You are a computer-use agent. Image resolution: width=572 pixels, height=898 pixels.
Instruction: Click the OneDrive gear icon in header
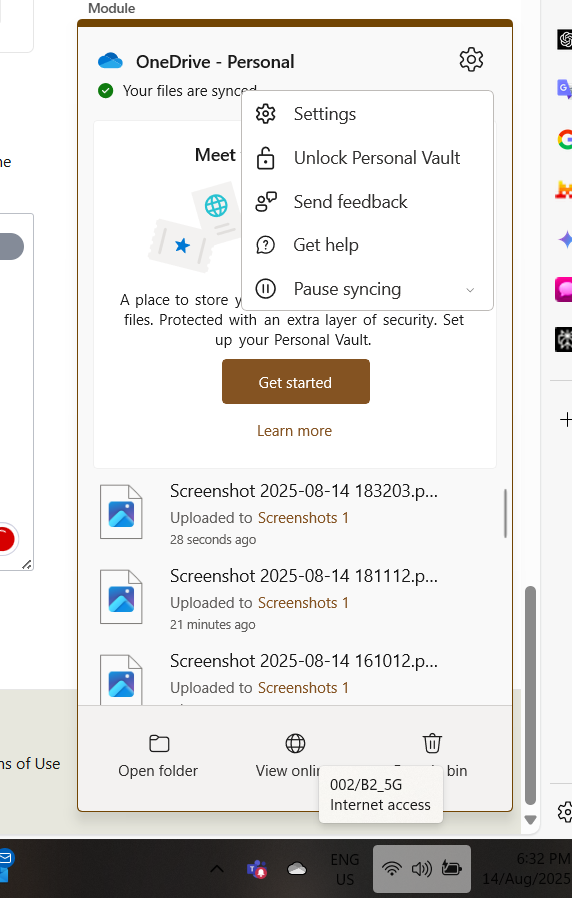point(471,60)
